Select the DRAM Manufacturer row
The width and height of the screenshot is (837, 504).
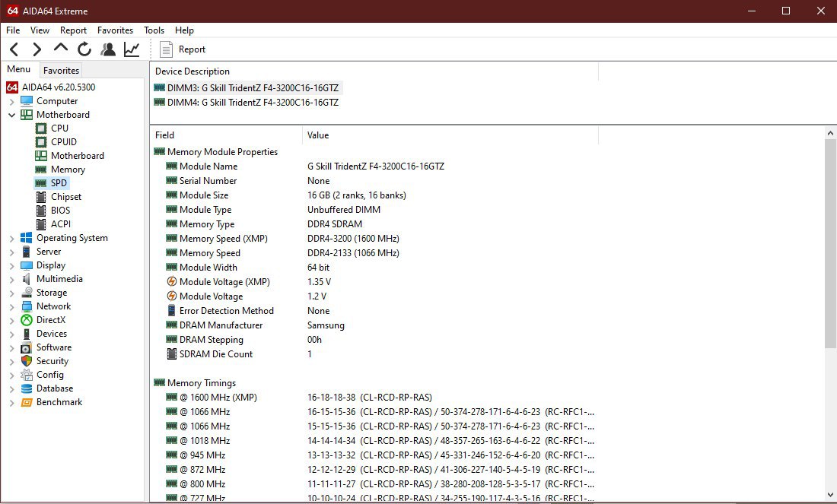374,325
